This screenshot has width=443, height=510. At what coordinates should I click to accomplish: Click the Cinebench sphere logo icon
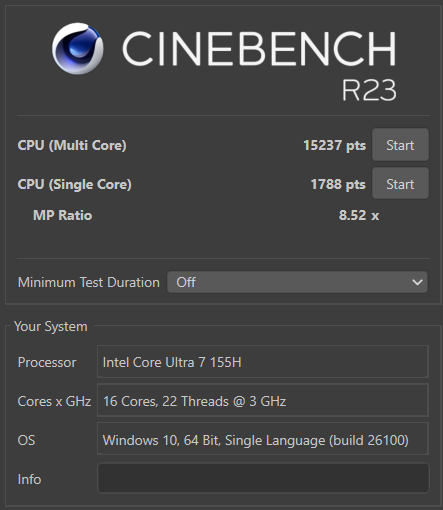(x=78, y=48)
